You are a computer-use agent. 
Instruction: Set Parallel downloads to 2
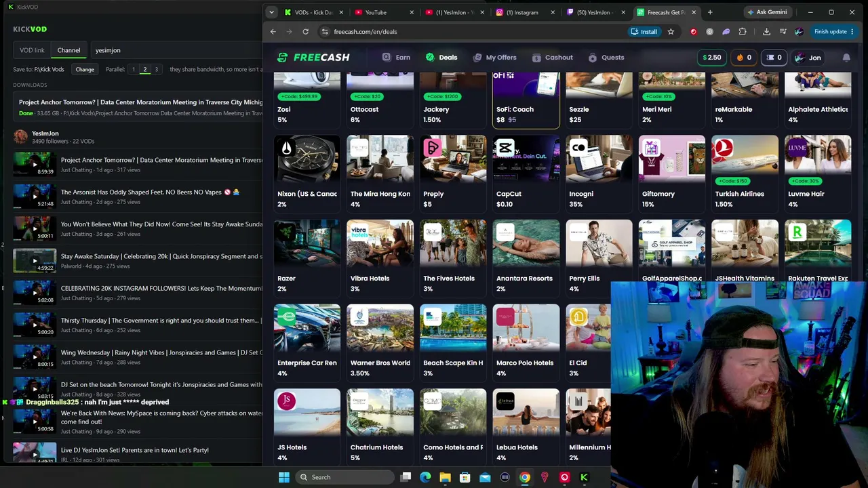pyautogui.click(x=144, y=69)
